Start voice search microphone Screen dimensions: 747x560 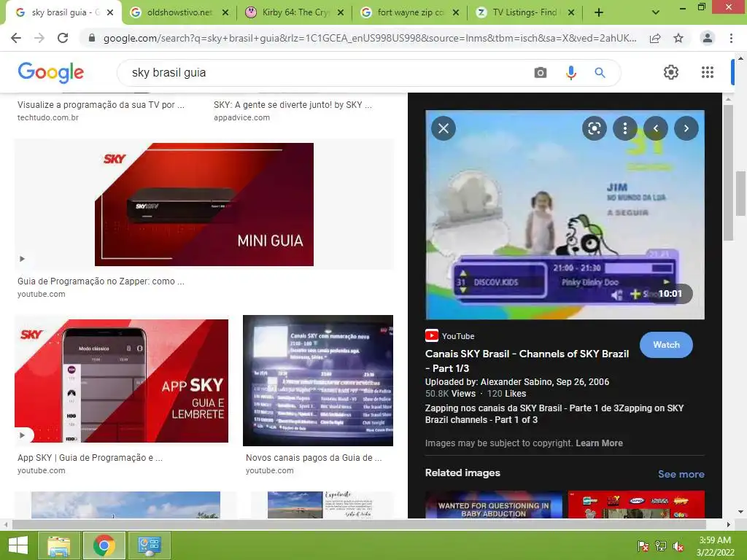tap(570, 72)
